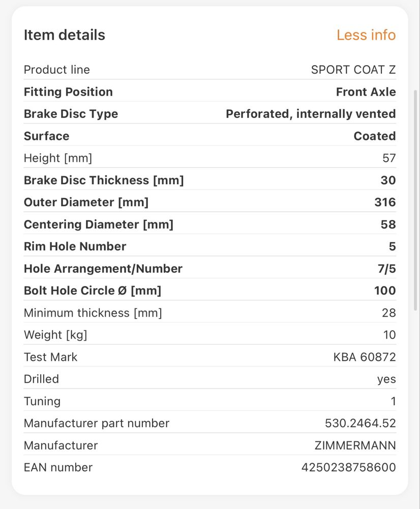The height and width of the screenshot is (509, 420).
Task: Click manufacturer part number 530.2464.52
Action: pos(361,423)
